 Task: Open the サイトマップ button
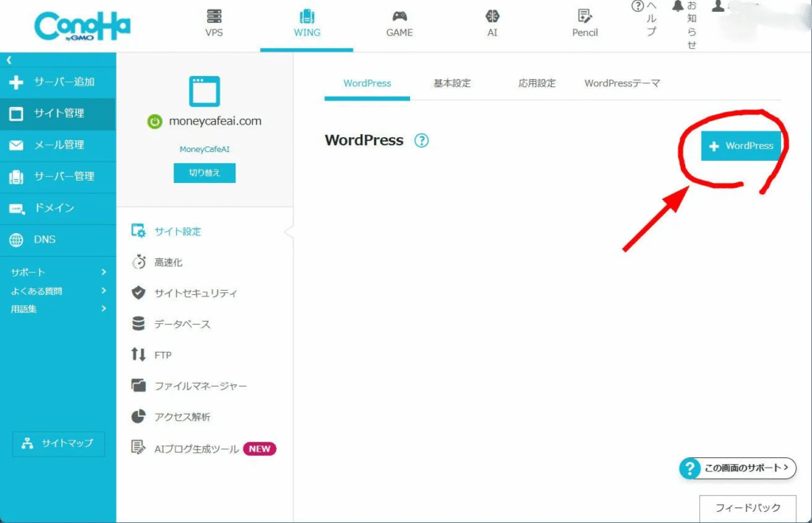[59, 444]
